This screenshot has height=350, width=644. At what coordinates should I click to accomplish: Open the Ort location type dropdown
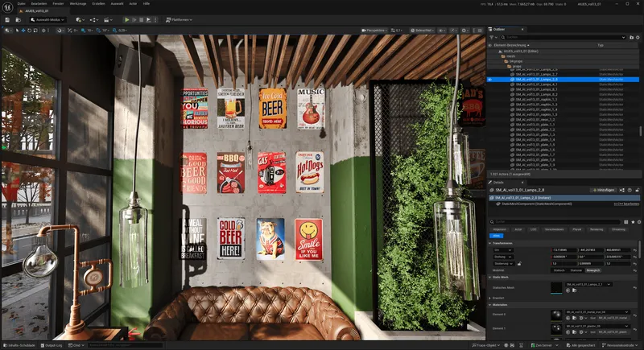[x=503, y=250]
